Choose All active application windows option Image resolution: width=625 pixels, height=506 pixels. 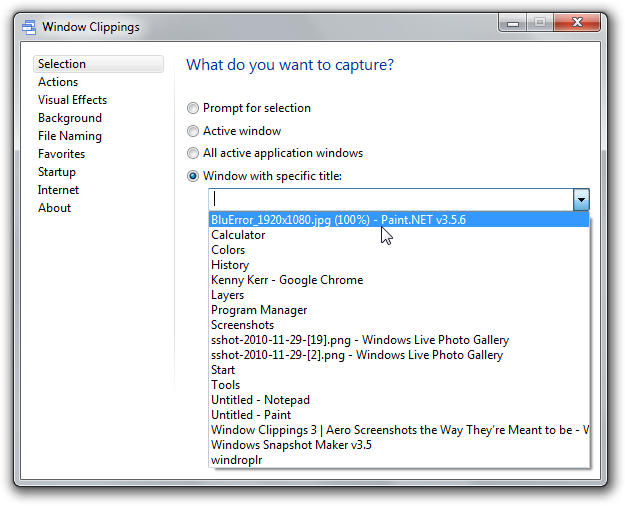[x=193, y=153]
